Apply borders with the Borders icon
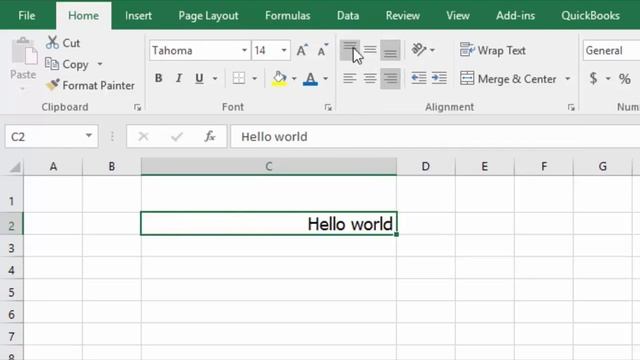Viewport: 640px width, 360px height. tap(239, 78)
